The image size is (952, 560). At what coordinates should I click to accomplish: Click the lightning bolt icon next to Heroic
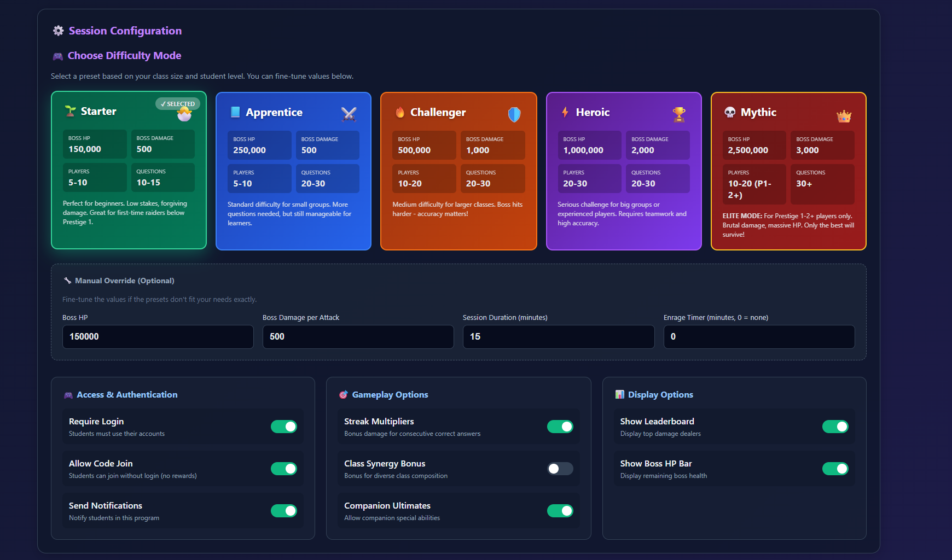(x=565, y=113)
